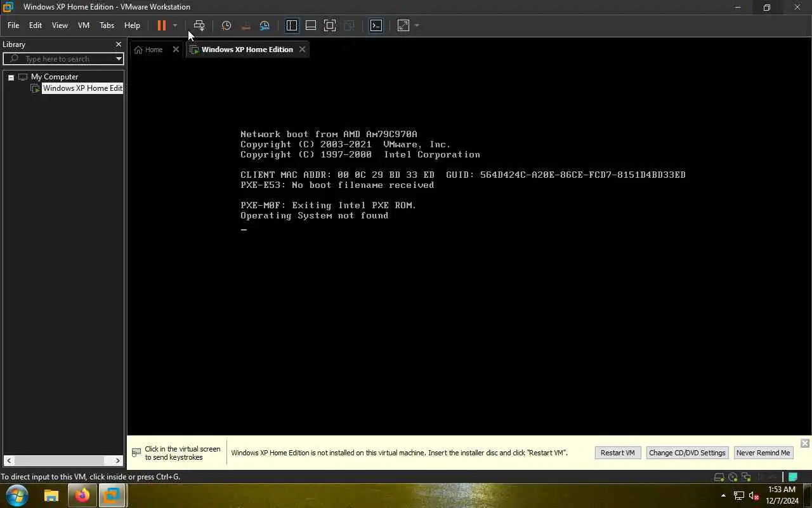Switch to Windows XP Home Edition tab
812x508 pixels.
click(x=247, y=50)
